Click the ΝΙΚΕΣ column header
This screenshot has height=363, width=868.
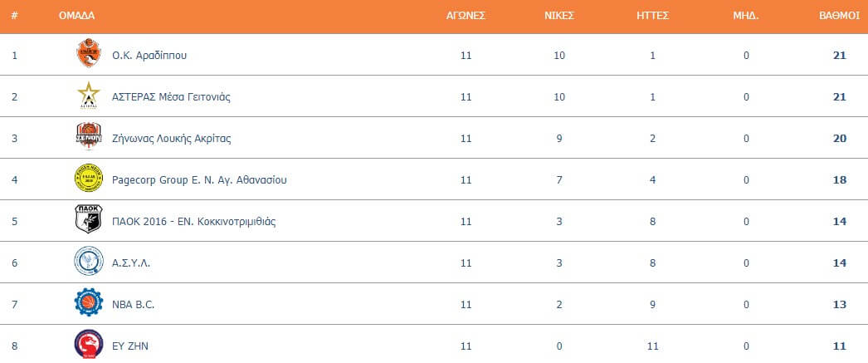click(559, 16)
